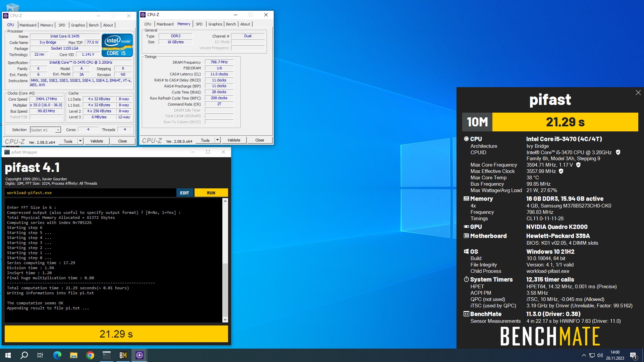Click pifast Wrapper title bar icon
This screenshot has height=362, width=644.
click(7, 152)
